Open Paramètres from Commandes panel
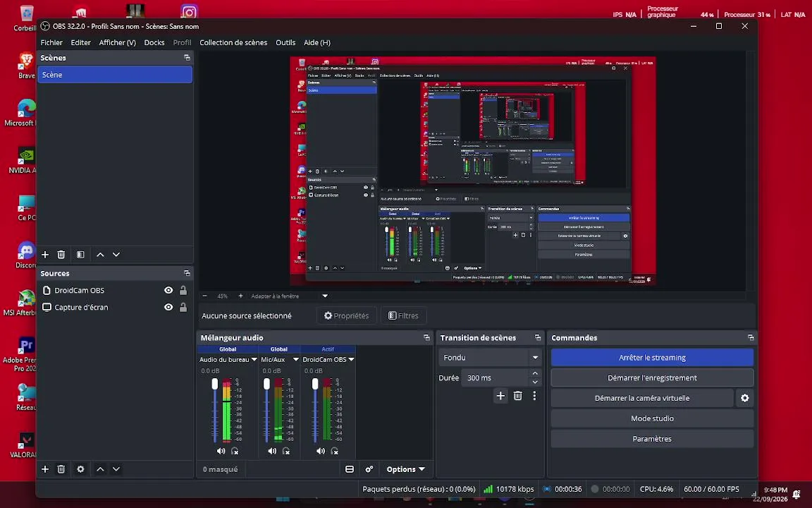 coord(652,439)
